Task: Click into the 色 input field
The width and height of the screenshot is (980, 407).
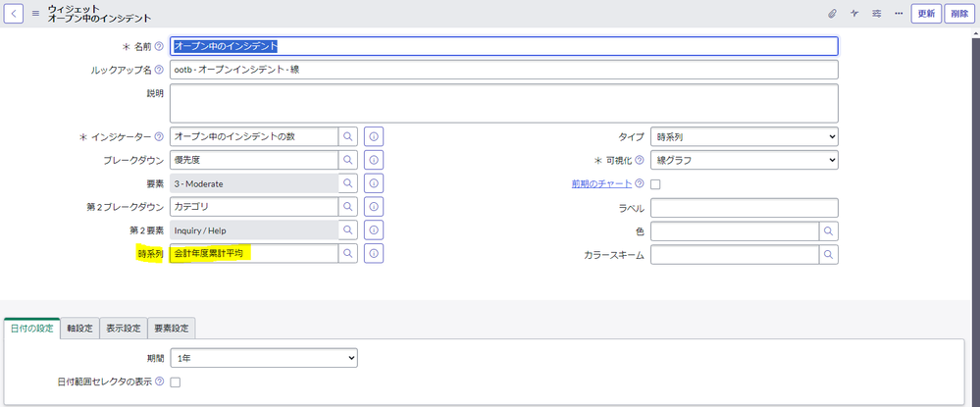Action: point(735,230)
